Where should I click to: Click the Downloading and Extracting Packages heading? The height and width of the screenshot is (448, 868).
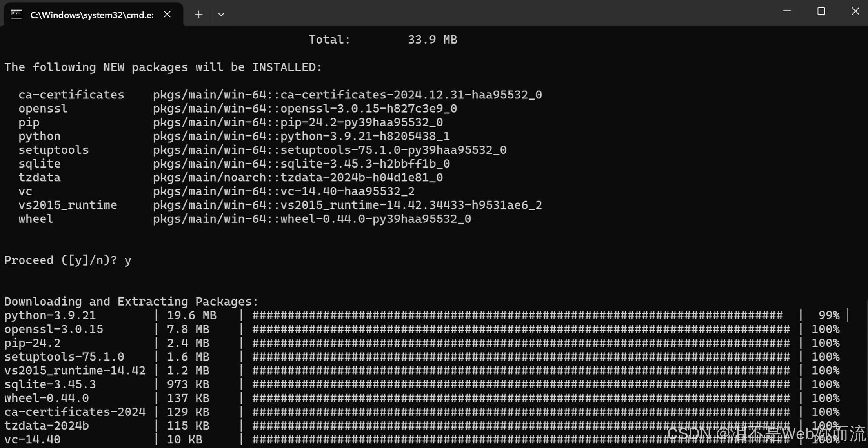pos(131,301)
